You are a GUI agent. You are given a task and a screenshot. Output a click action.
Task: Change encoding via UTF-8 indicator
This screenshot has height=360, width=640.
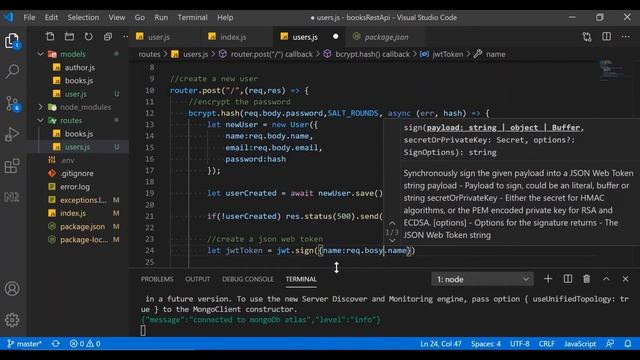[x=520, y=344]
